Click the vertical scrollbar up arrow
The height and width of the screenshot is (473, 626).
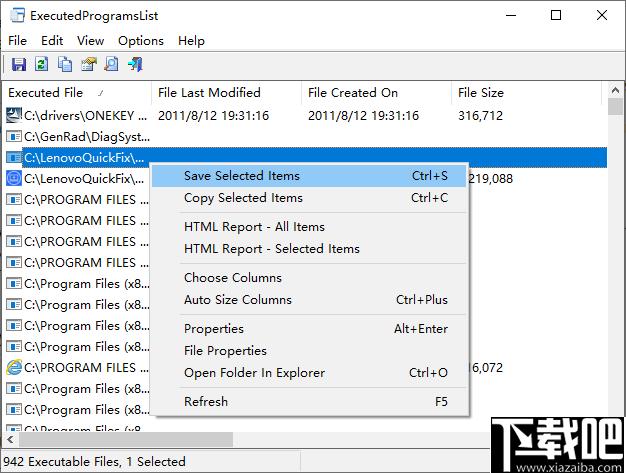[615, 91]
